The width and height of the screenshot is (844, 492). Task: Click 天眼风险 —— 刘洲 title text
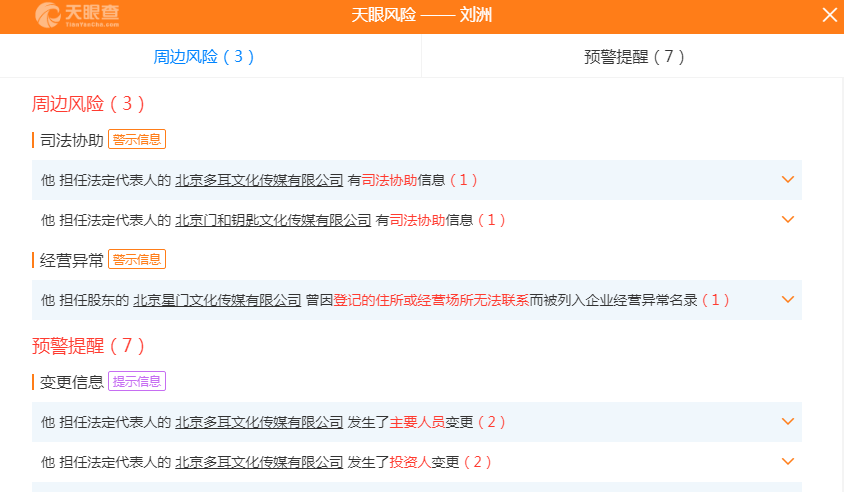pos(421,15)
